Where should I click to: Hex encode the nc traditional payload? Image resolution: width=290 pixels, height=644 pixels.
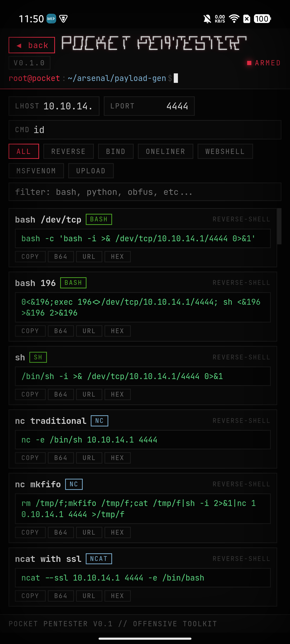coord(117,458)
